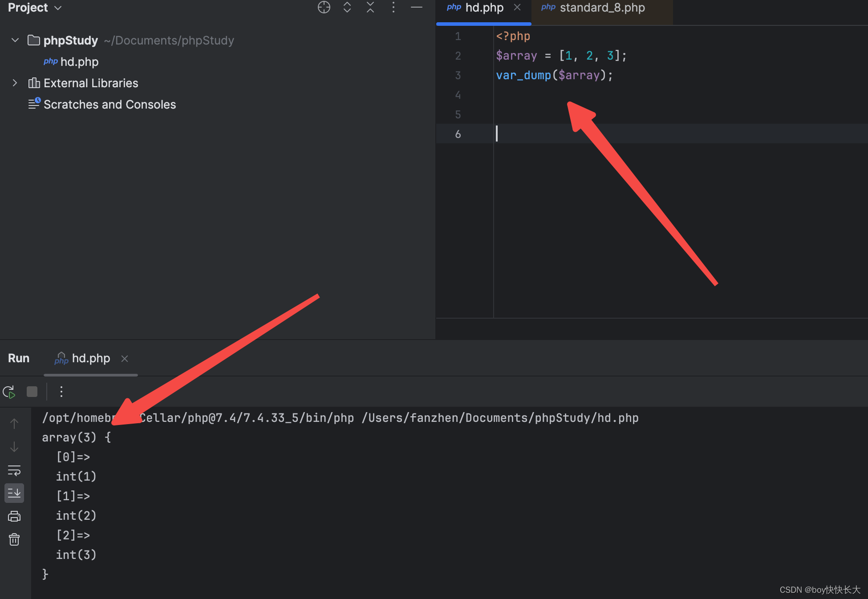This screenshot has height=599, width=868.
Task: Click the var_dump function call
Action: pos(523,75)
